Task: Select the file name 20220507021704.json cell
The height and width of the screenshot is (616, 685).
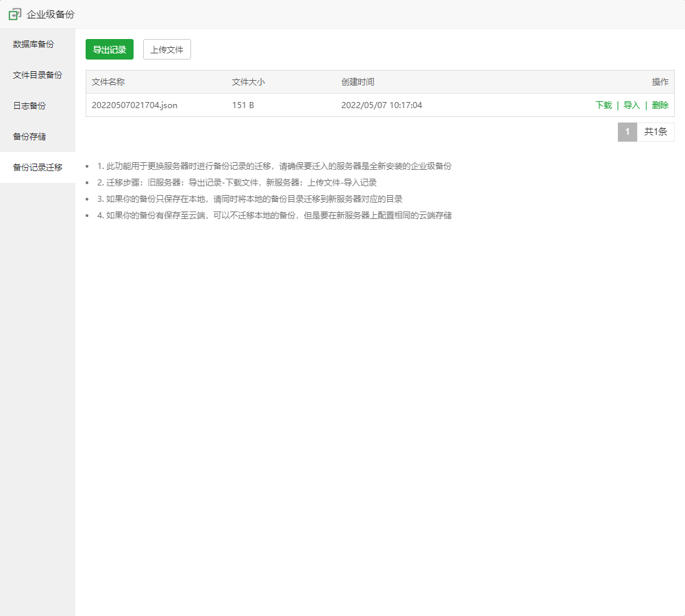Action: pyautogui.click(x=134, y=105)
